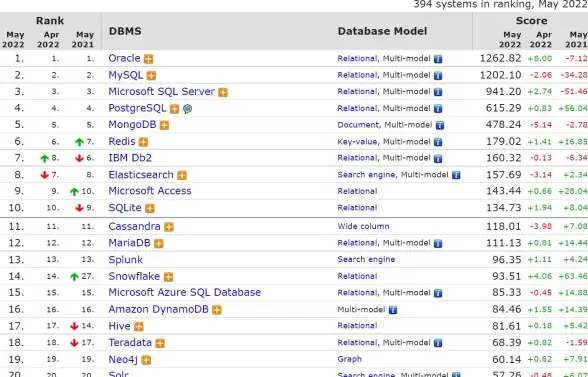588x377 pixels.
Task: Click the orange plus icon beside Oracle
Action: coord(148,59)
